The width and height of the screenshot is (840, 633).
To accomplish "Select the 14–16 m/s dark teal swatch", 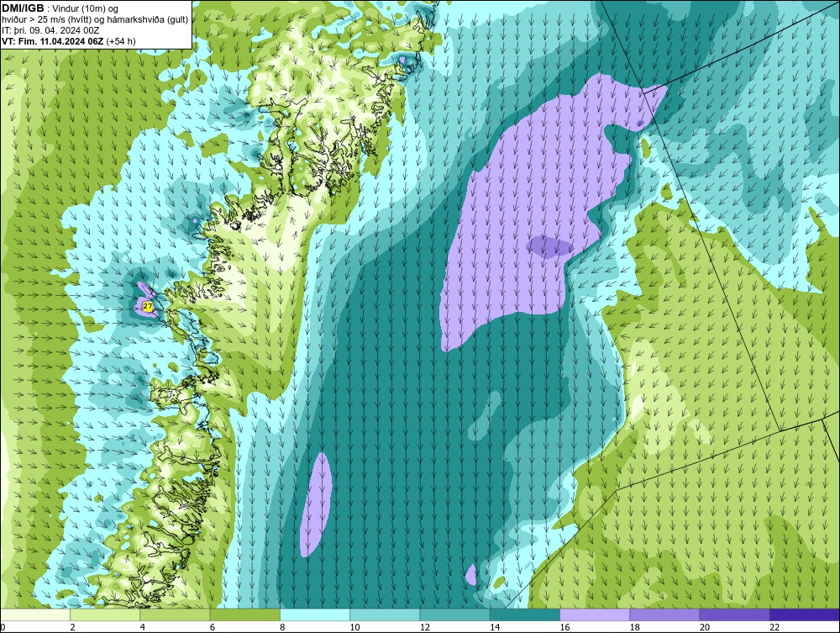I will coord(525,615).
